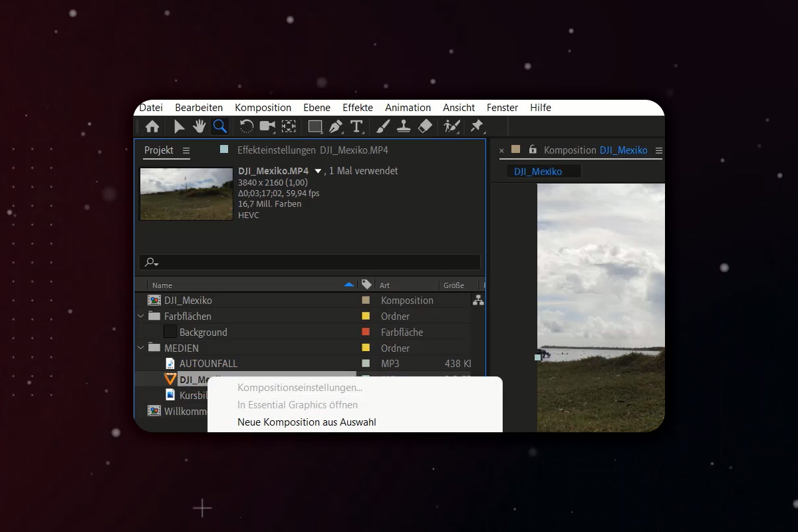Open the Projekt panel menu
This screenshot has width=798, height=532.
point(186,150)
